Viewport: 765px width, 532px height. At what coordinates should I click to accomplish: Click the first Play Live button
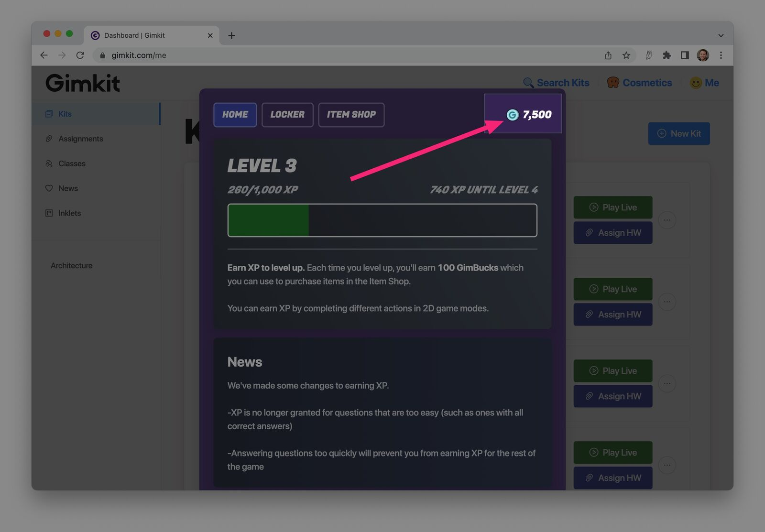tap(613, 207)
